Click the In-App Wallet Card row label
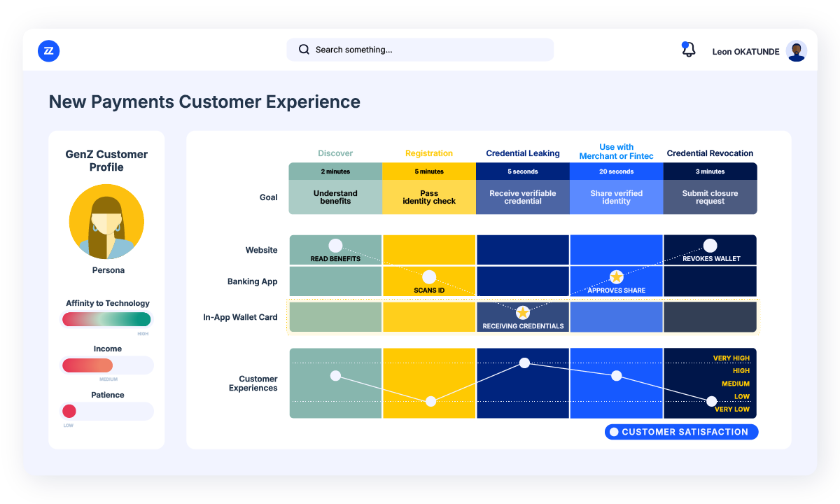Image resolution: width=840 pixels, height=504 pixels. click(240, 317)
